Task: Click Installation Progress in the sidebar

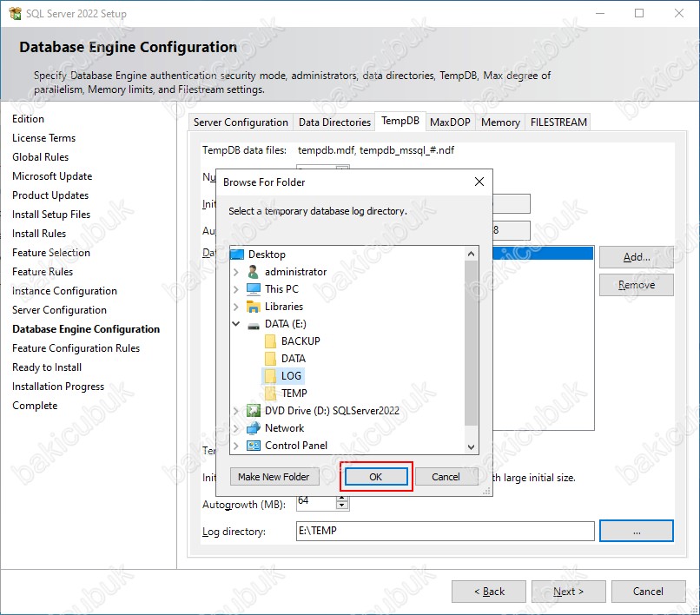Action: (x=58, y=387)
